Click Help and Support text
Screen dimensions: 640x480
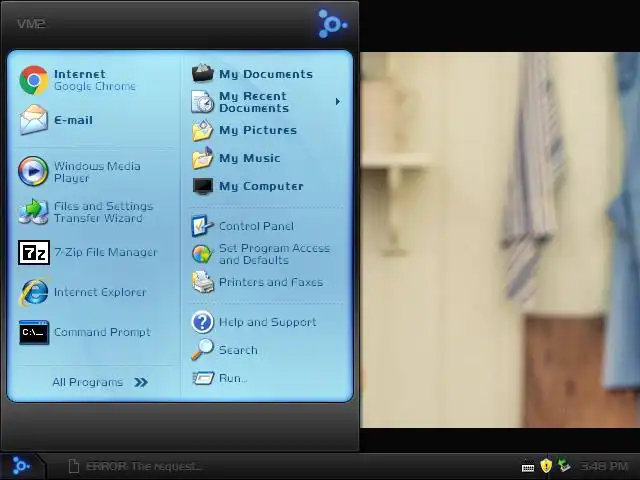[x=268, y=322]
